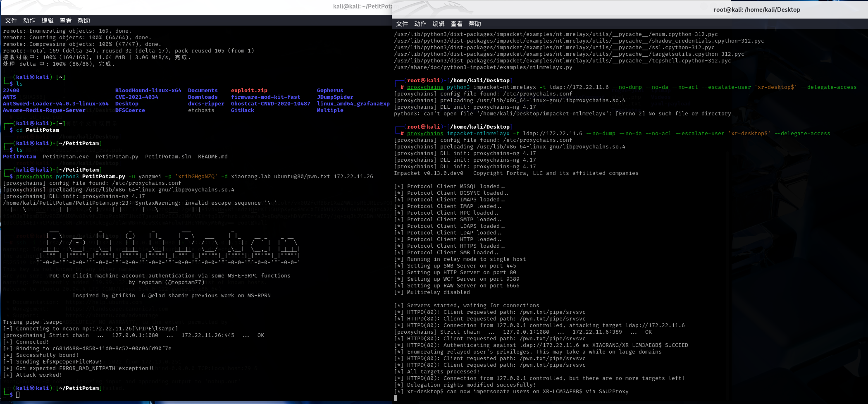Click "Protocol Client LDAPS loaded.." line
The image size is (868, 404).
tap(450, 226)
